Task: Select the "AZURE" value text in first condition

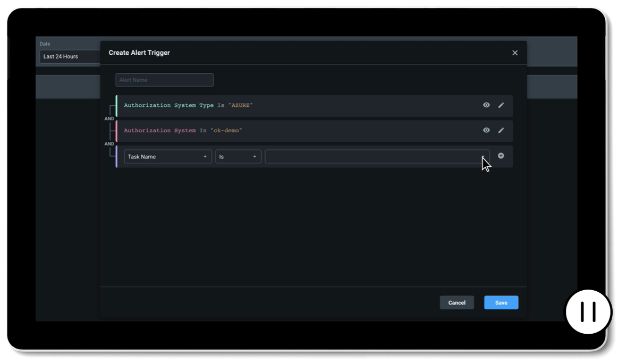Action: (240, 106)
